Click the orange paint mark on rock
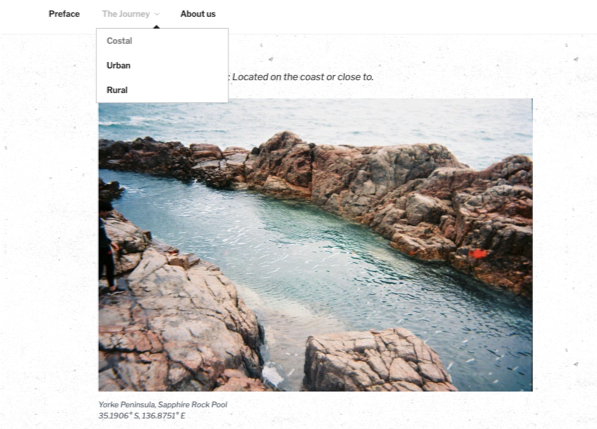Image resolution: width=597 pixels, height=429 pixels. pos(477,254)
